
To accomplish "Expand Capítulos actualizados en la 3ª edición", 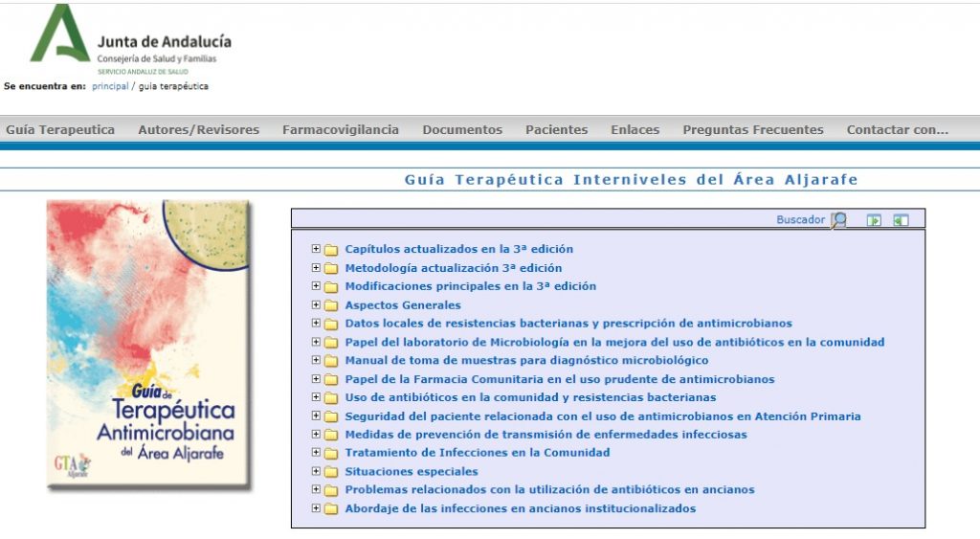I will pos(316,249).
